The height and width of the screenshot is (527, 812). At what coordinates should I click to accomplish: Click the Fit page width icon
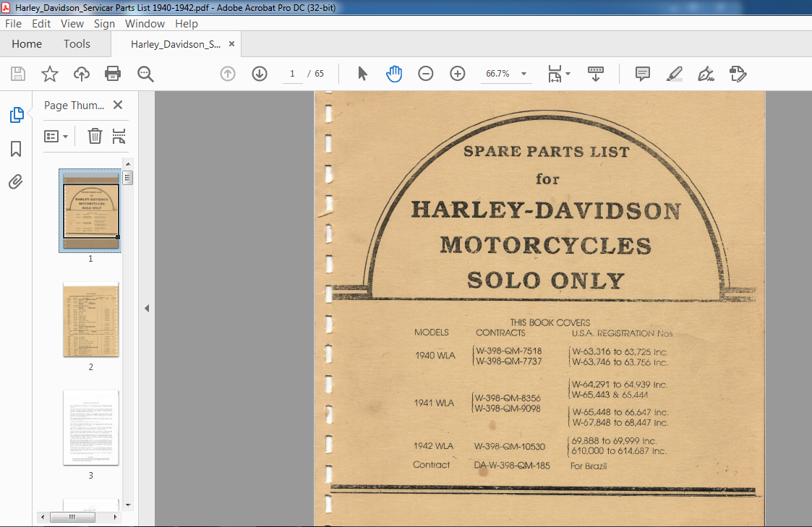pyautogui.click(x=555, y=74)
